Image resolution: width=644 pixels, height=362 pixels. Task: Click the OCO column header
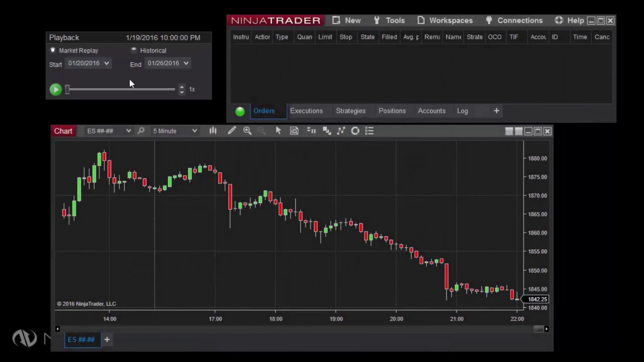coord(495,37)
